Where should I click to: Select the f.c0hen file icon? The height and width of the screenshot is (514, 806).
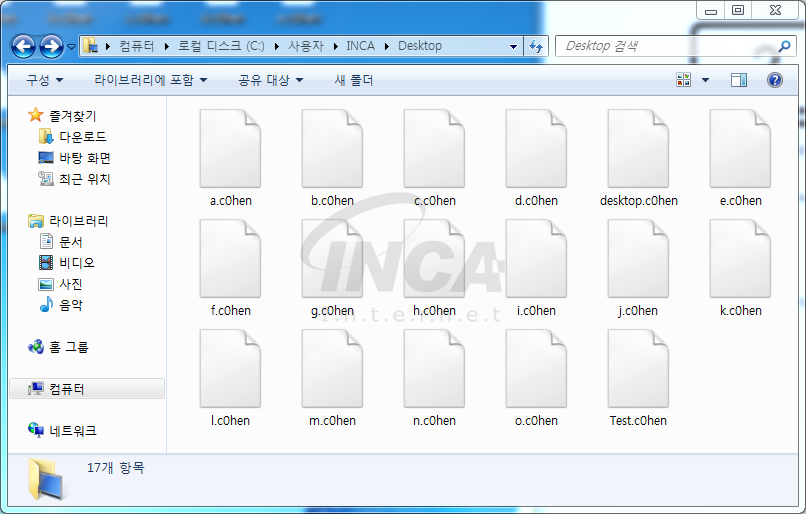pos(230,259)
